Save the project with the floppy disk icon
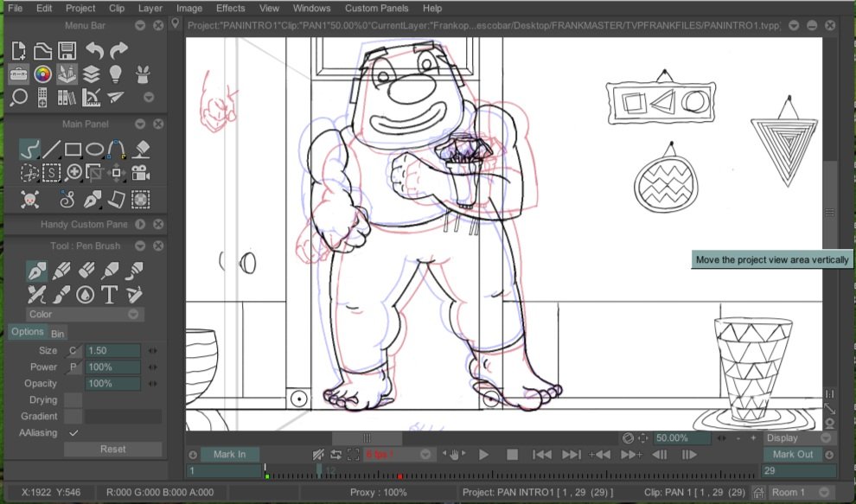The width and height of the screenshot is (856, 504). click(67, 51)
